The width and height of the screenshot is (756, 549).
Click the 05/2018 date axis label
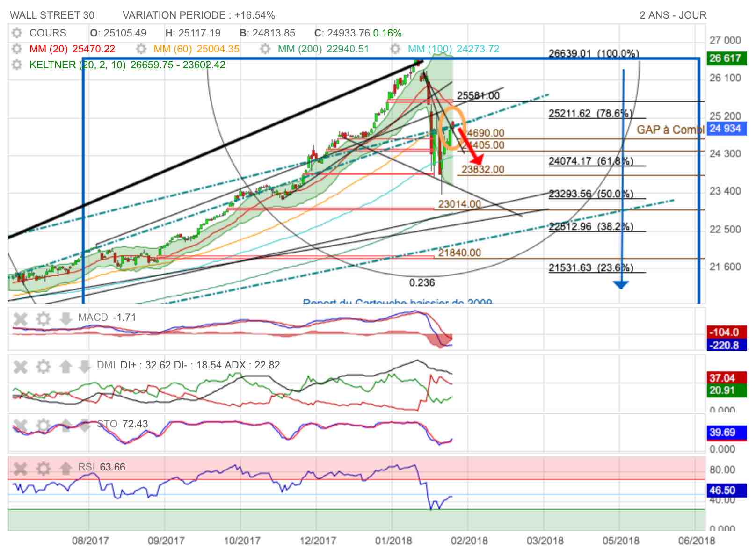(x=621, y=541)
